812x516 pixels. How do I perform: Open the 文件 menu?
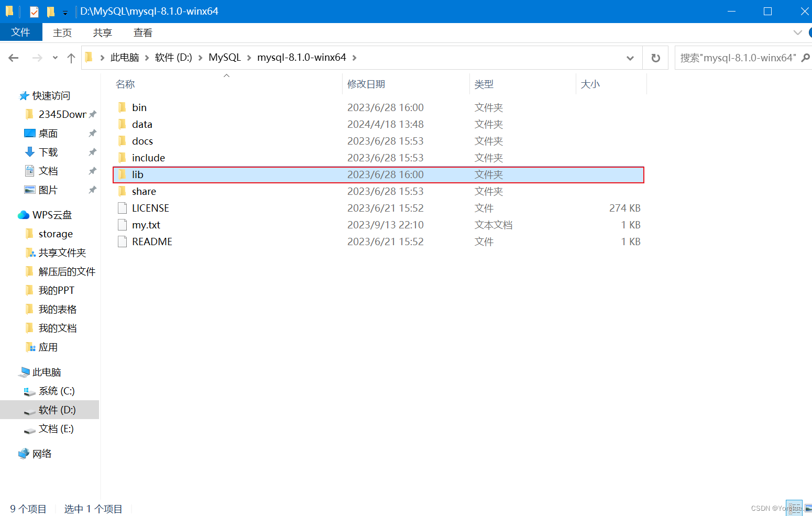tap(21, 32)
